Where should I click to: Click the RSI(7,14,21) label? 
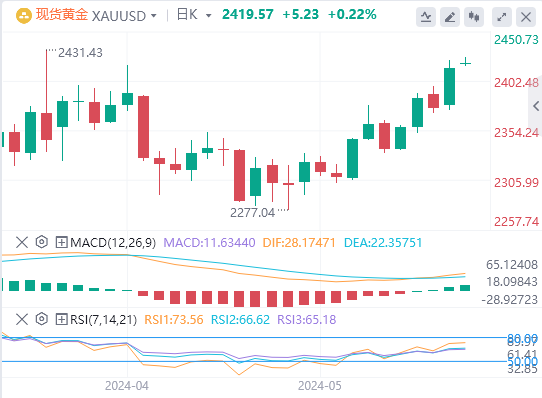(103, 319)
